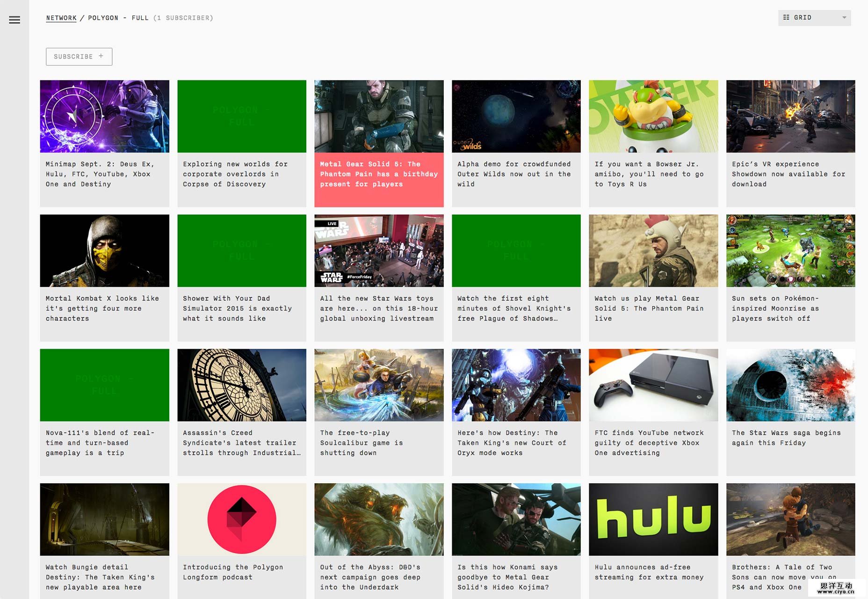Image resolution: width=868 pixels, height=599 pixels.
Task: Click green placeholder above Corpse of Discovery
Action: [x=241, y=116]
